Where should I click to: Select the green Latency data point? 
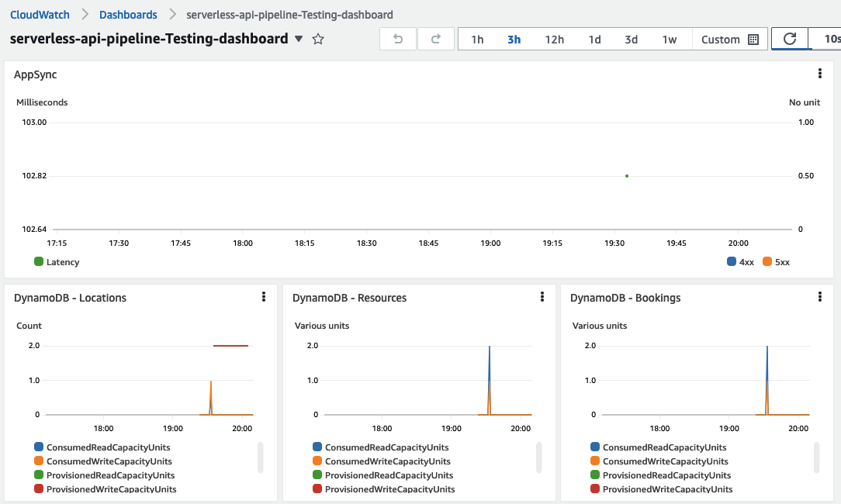(x=626, y=176)
